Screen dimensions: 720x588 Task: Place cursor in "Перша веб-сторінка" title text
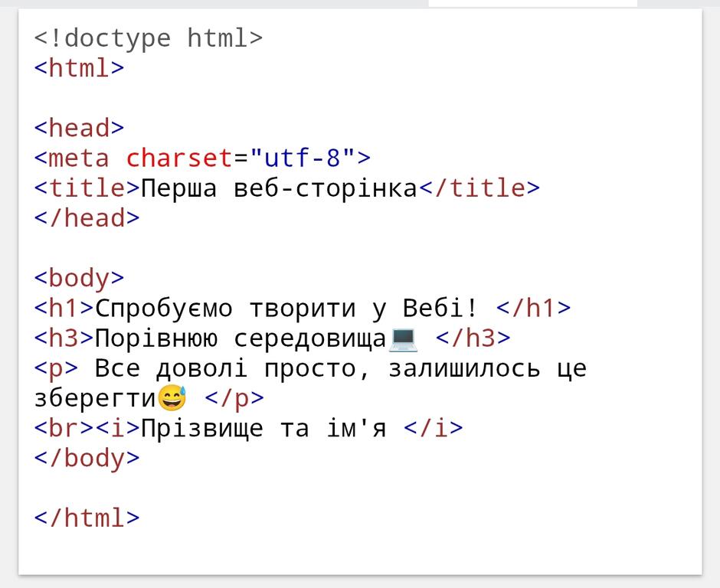279,188
